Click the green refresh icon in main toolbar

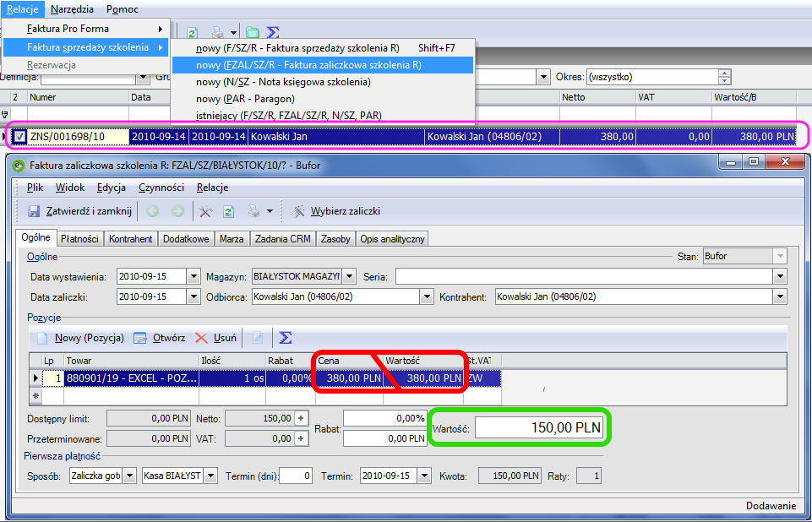[x=192, y=33]
